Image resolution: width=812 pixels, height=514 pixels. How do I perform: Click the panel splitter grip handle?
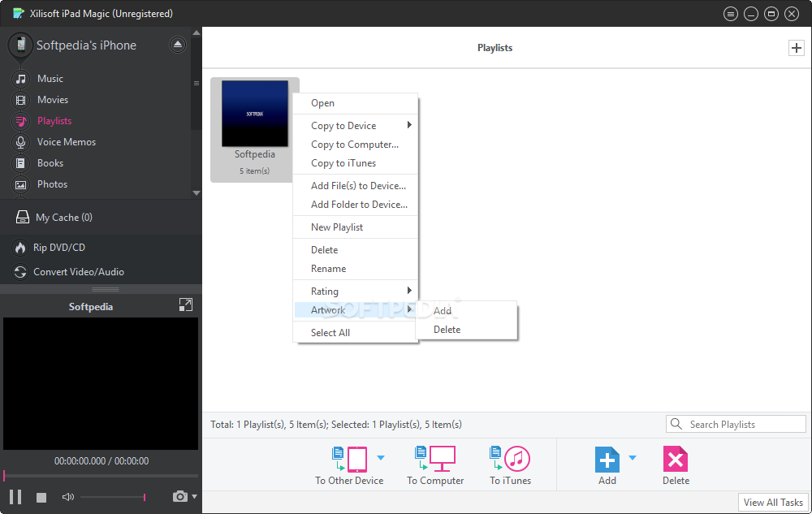coord(105,289)
